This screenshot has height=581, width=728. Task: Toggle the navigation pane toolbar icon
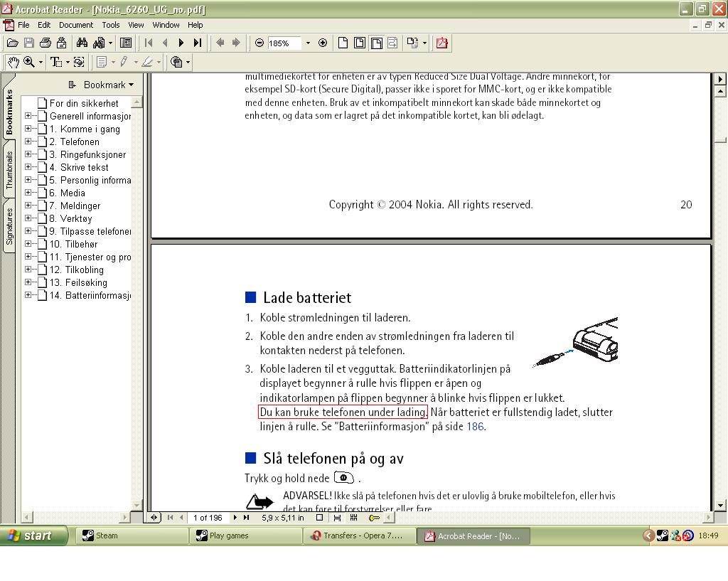click(x=126, y=43)
